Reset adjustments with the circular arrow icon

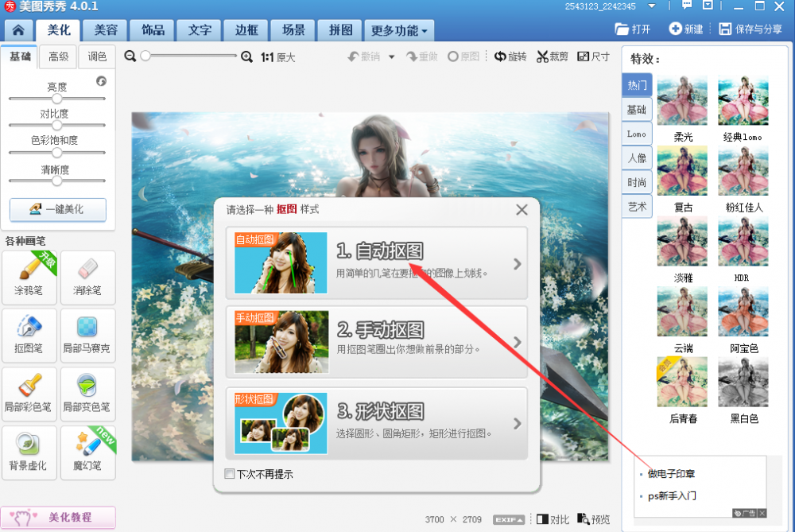tap(102, 81)
